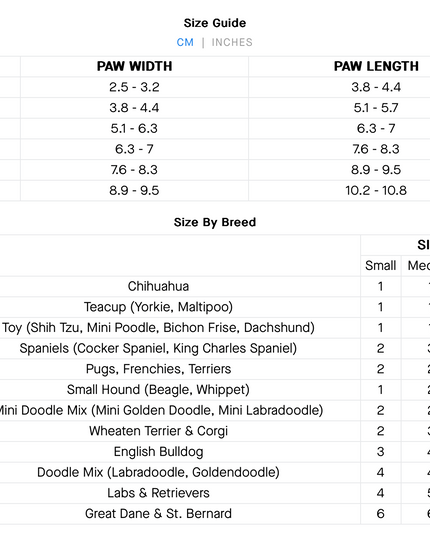Click the Small column header
This screenshot has width=430, height=537.
coord(380,265)
